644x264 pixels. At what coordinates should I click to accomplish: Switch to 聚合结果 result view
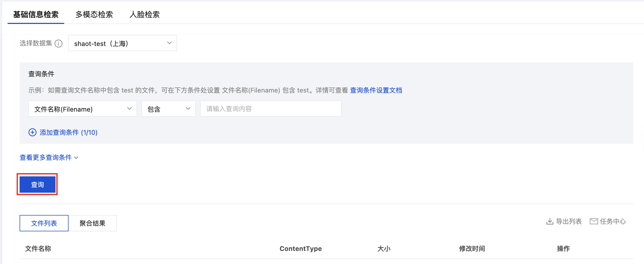point(92,223)
